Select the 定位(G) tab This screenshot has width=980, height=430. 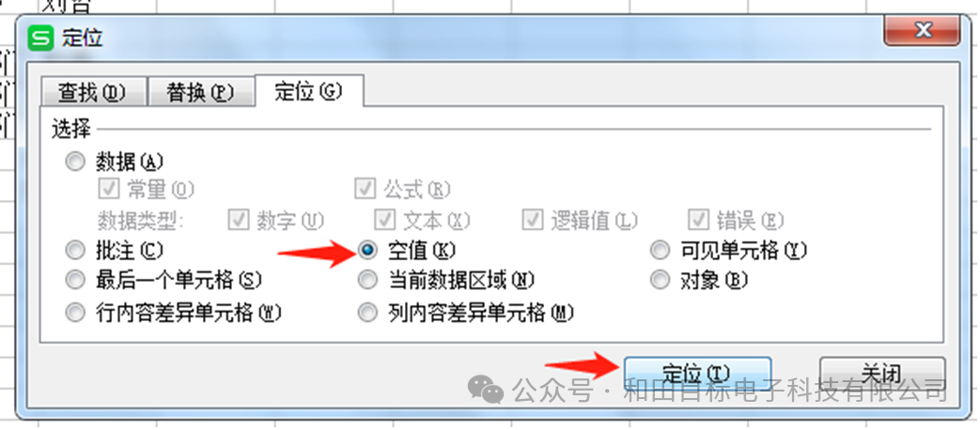[309, 91]
